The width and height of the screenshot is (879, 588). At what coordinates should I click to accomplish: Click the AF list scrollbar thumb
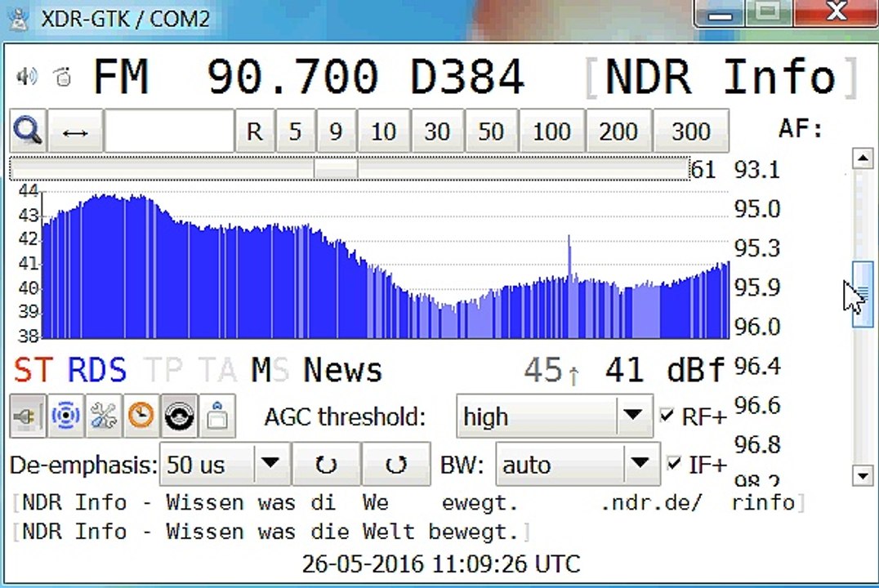[863, 294]
